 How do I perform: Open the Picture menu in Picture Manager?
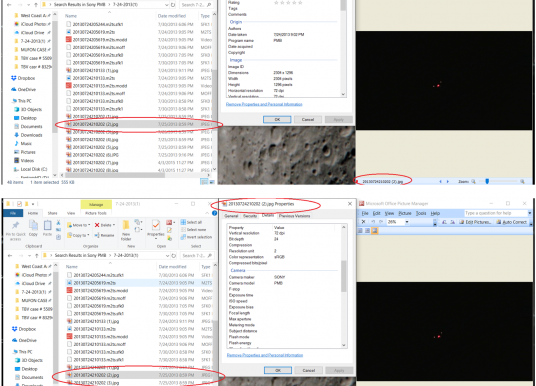[405, 213]
